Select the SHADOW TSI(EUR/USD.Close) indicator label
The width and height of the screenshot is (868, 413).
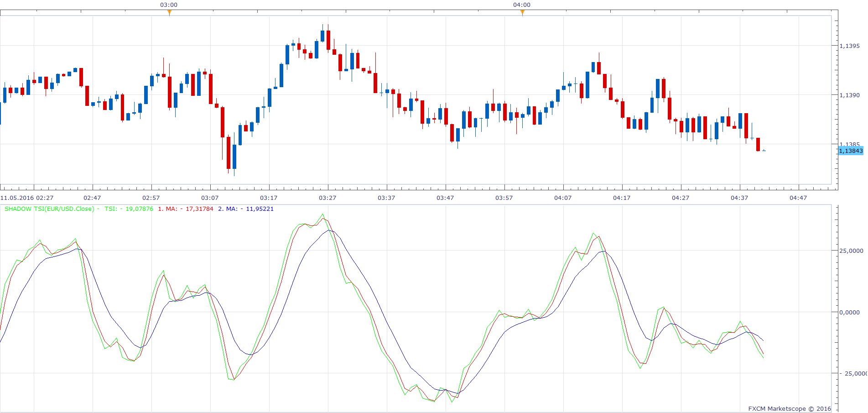(49, 209)
